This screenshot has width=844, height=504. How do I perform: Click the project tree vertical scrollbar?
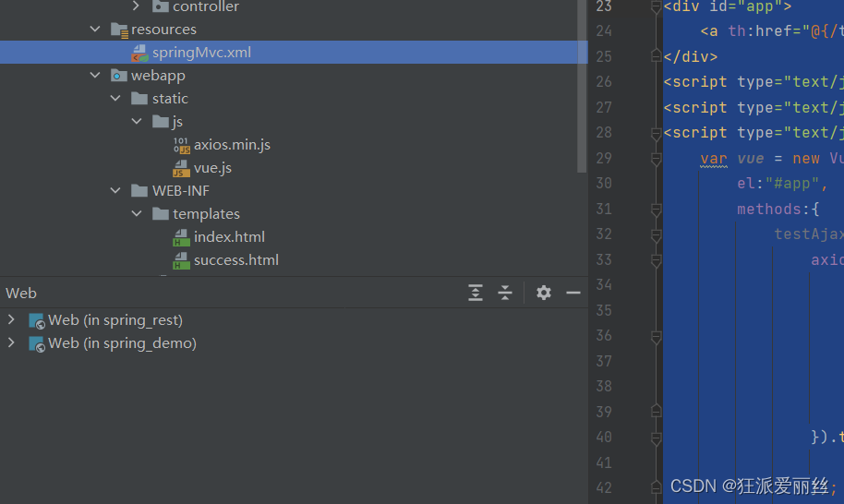(582, 86)
